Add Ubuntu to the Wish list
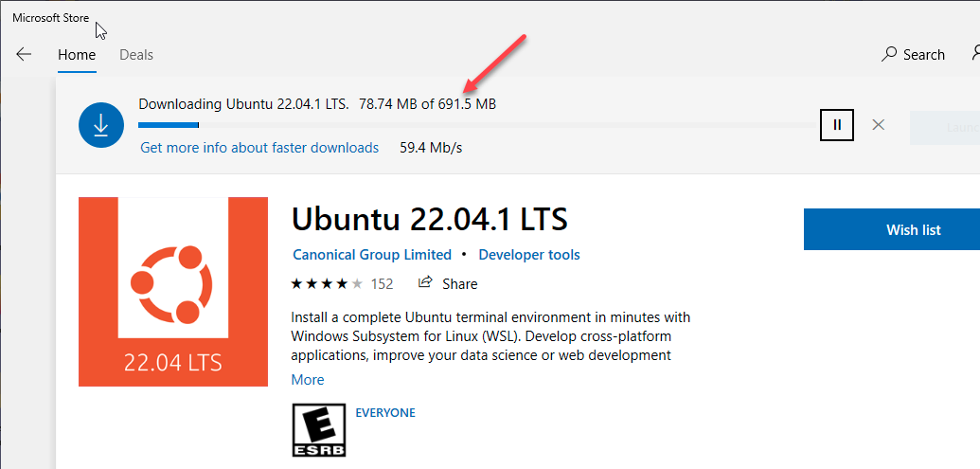 (892, 229)
